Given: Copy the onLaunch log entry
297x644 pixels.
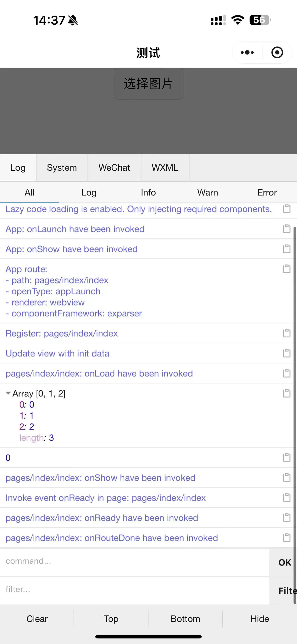Looking at the screenshot, I should [287, 229].
